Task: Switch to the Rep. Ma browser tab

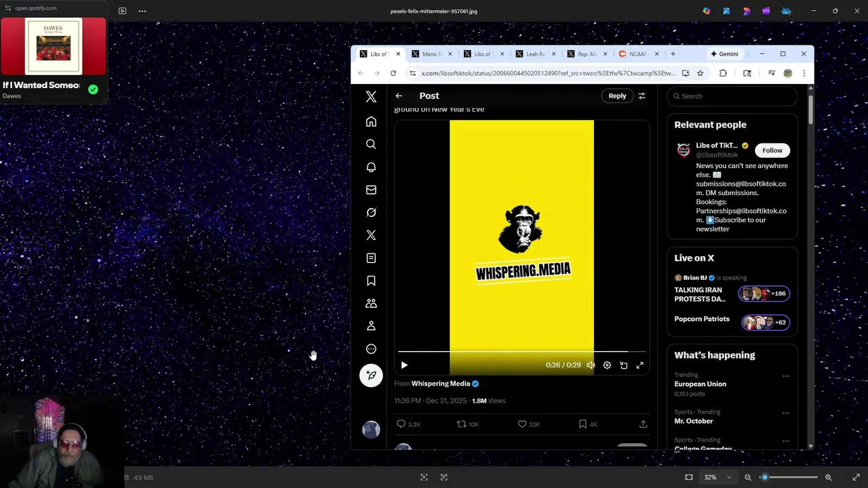Action: pos(587,54)
